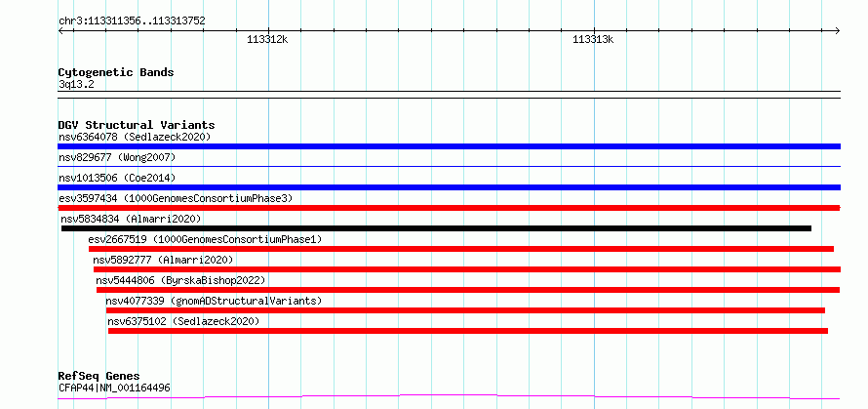Image resolution: width=868 pixels, height=409 pixels.
Task: Click the red bar under nsv5444806
Action: [x=468, y=290]
